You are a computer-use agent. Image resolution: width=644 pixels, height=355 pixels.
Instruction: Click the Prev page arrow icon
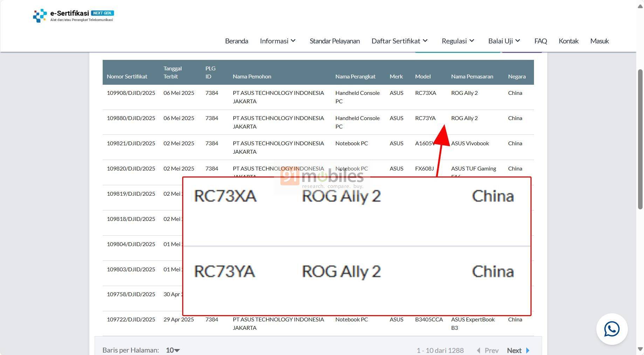479,350
